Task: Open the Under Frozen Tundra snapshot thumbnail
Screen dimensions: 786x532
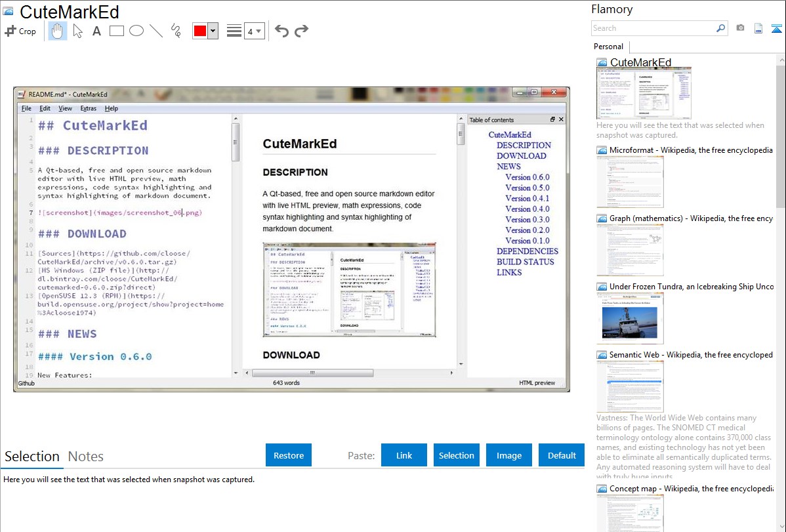Action: (x=630, y=318)
